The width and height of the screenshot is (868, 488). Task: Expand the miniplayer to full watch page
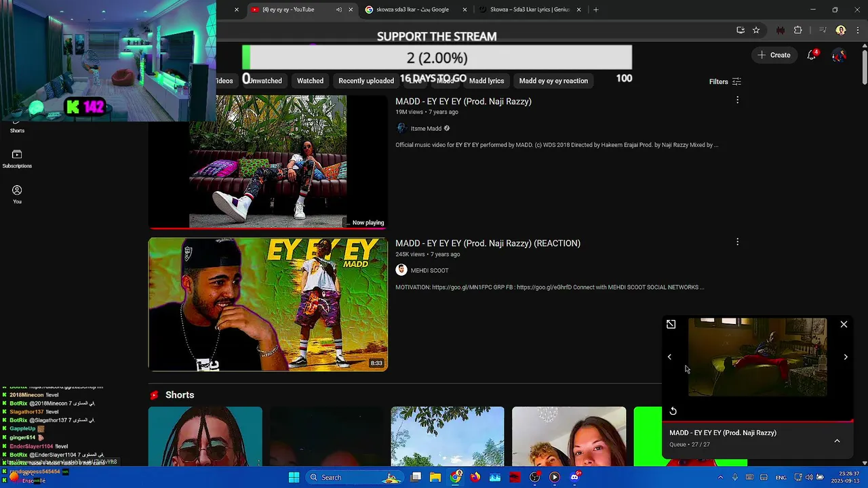671,325
